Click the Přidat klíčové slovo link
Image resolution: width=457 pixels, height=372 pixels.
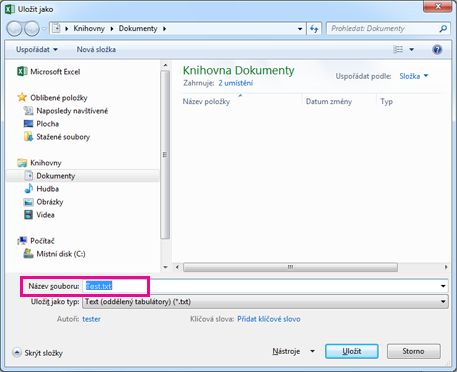[269, 319]
